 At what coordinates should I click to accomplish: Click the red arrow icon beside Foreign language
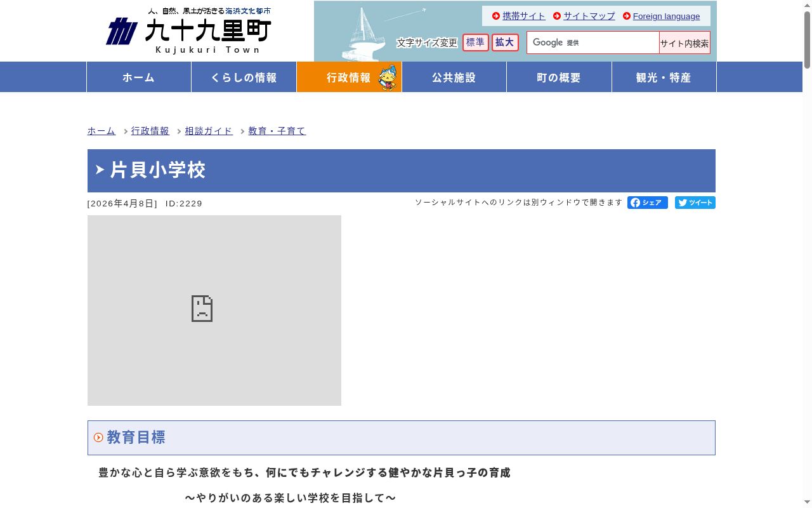tap(627, 16)
